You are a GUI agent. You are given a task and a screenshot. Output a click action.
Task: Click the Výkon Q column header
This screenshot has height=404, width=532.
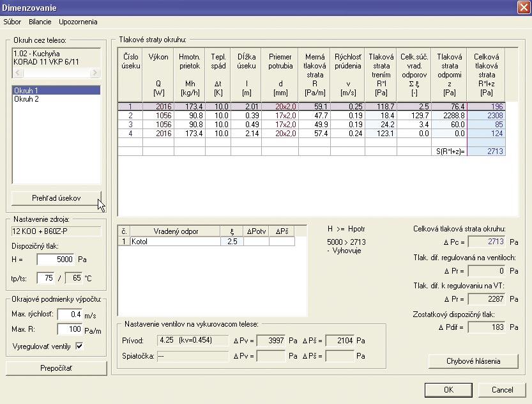pos(158,74)
